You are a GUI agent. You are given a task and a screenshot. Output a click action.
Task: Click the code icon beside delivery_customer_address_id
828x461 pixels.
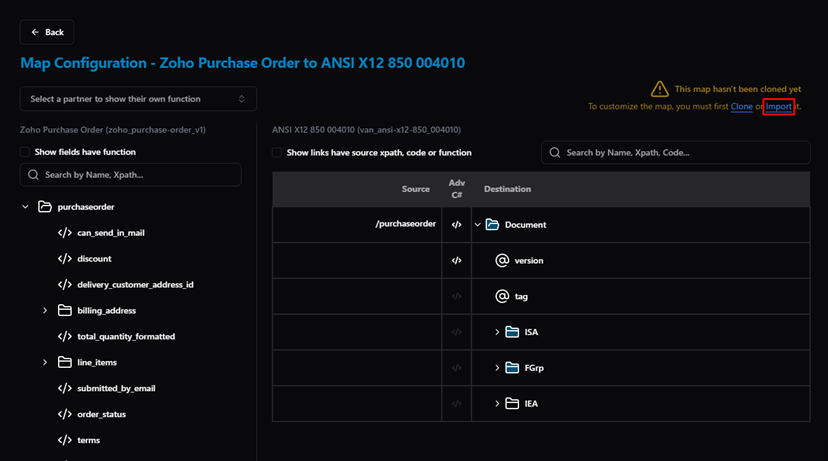click(64, 285)
